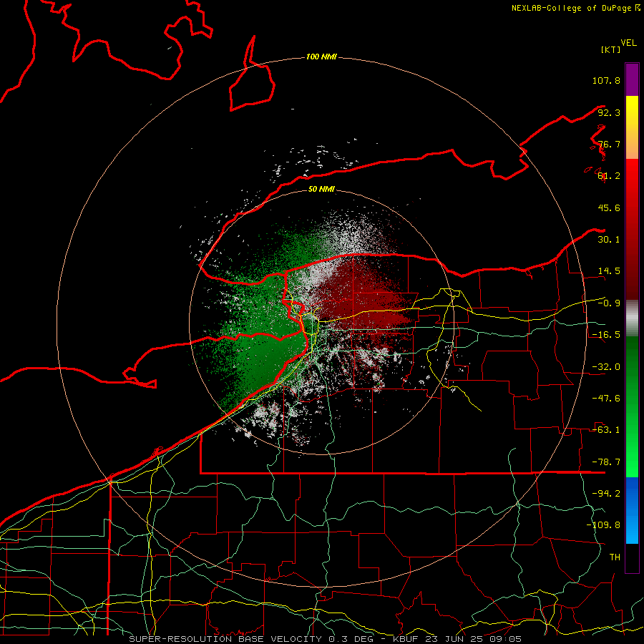Click the KBUF station identifier in the caption
Viewport: 644px width, 644px height.
click(406, 639)
